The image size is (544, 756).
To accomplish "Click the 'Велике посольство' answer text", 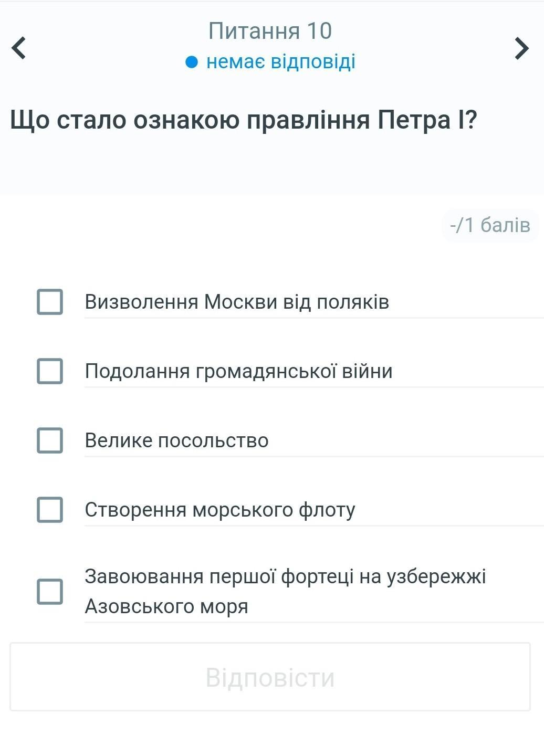I will (x=176, y=440).
